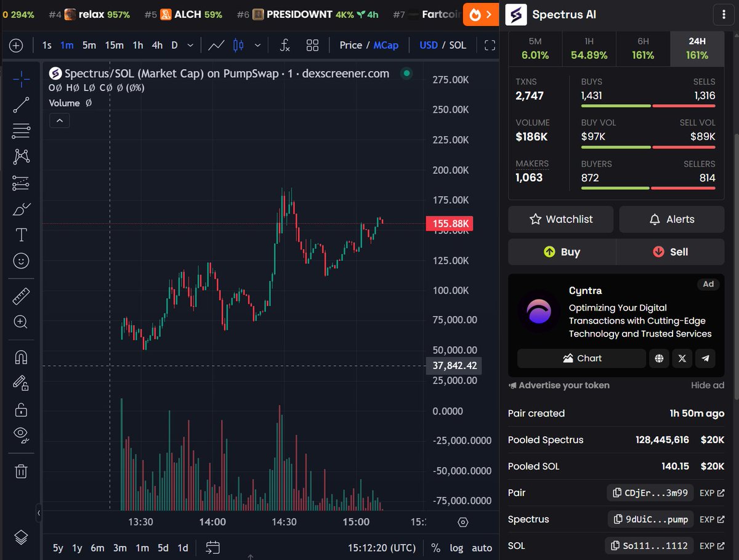Open the object tree layers icon
The height and width of the screenshot is (560, 739).
21,537
